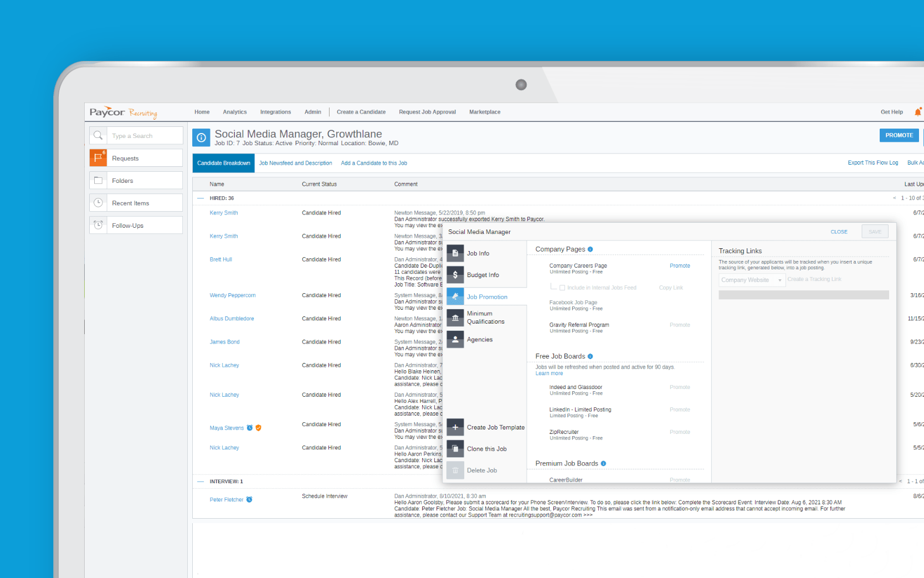Screen dimensions: 924x578
Task: Collapse the INTERVIEW: 1 group
Action: coord(201,481)
